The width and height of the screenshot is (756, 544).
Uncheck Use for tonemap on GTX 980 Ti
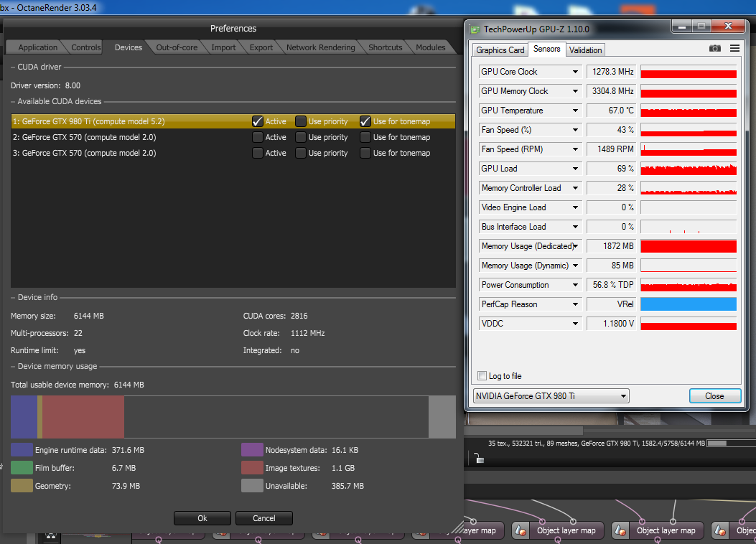tap(365, 121)
